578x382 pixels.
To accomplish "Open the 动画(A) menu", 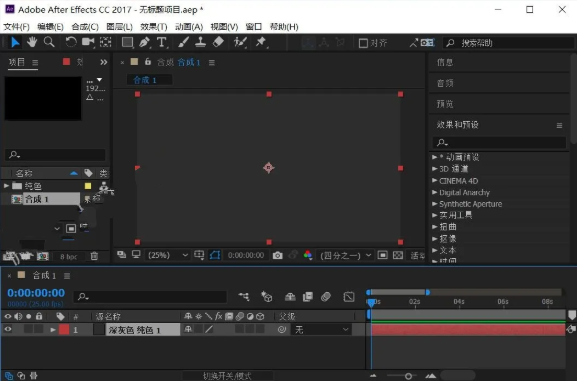I will click(189, 27).
